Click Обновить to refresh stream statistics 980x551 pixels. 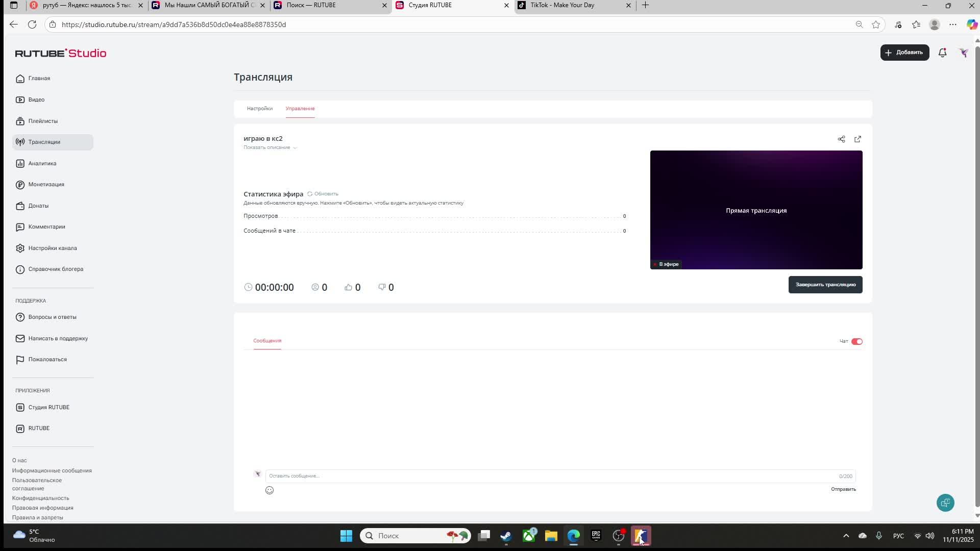(x=323, y=194)
